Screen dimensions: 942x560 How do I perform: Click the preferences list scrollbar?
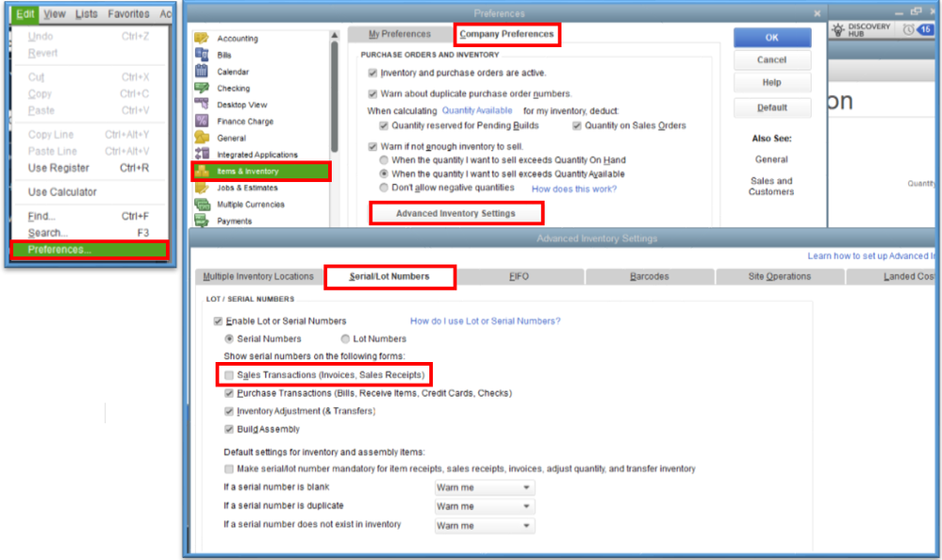point(334,96)
